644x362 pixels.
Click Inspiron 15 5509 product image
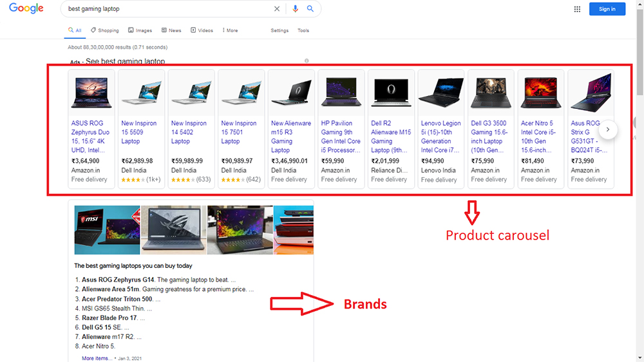tap(141, 93)
